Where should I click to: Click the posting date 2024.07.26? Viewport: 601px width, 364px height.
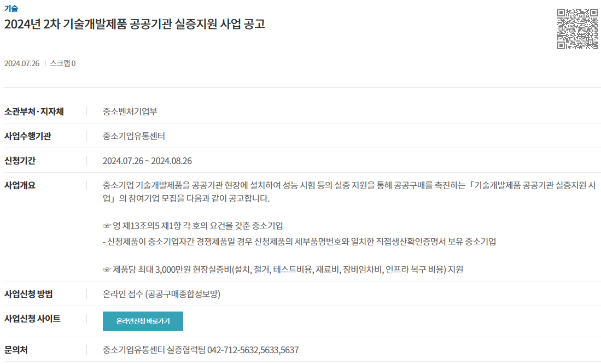22,63
